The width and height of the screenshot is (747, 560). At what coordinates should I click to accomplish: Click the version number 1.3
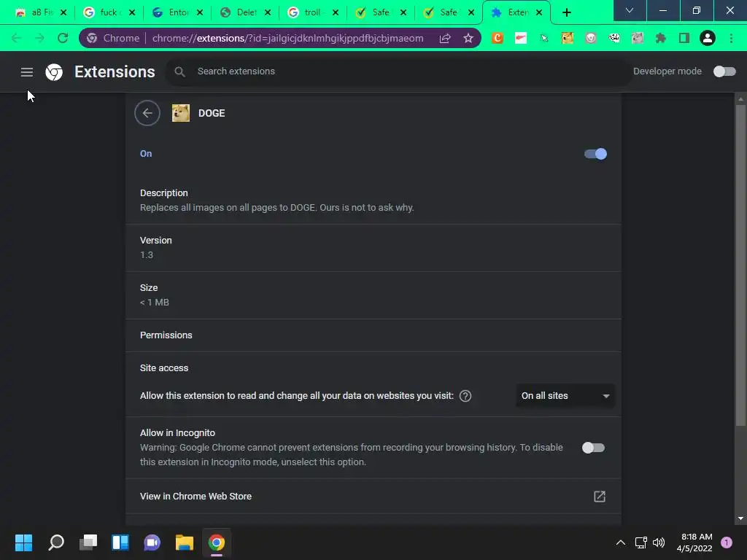pyautogui.click(x=146, y=255)
